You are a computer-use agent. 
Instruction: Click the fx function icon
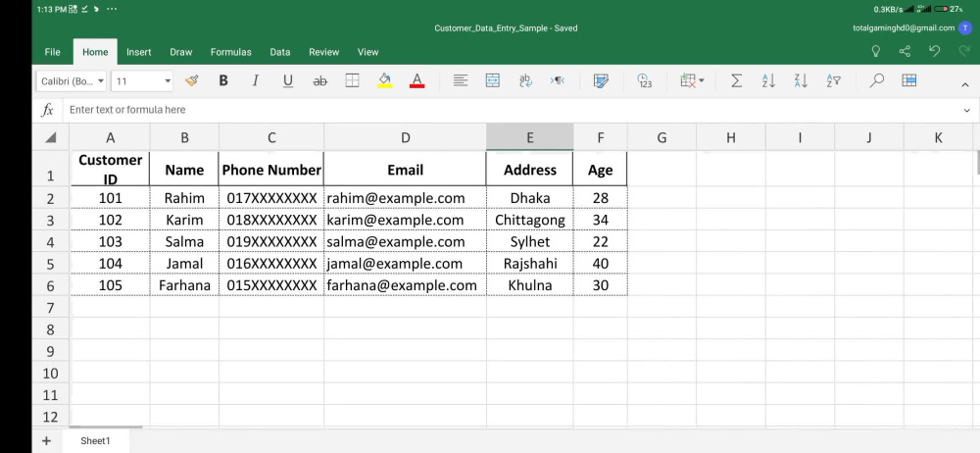click(47, 110)
